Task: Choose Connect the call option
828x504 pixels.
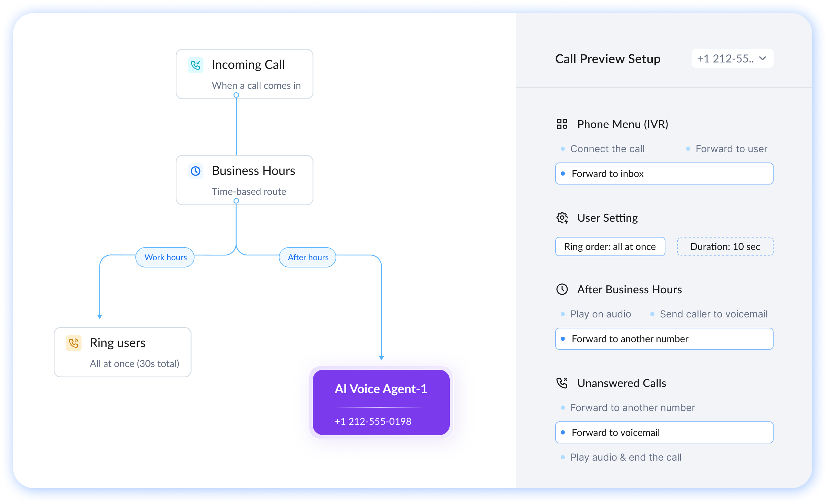Action: click(607, 149)
